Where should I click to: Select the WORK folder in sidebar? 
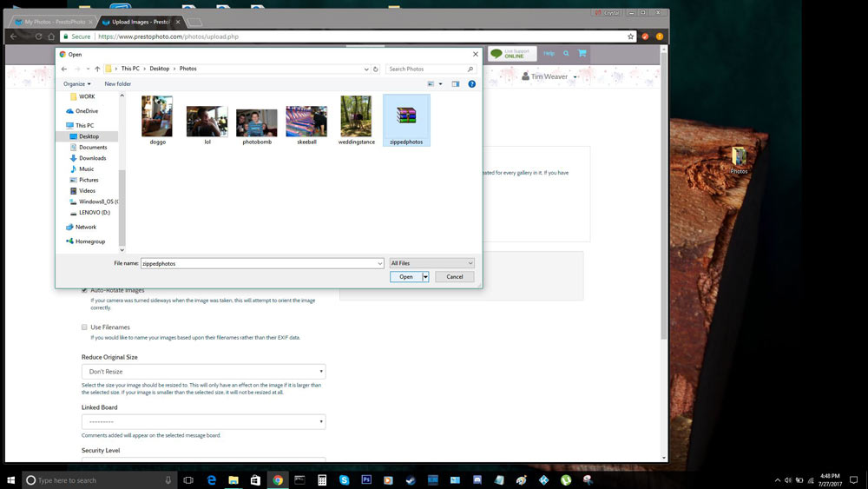point(82,96)
